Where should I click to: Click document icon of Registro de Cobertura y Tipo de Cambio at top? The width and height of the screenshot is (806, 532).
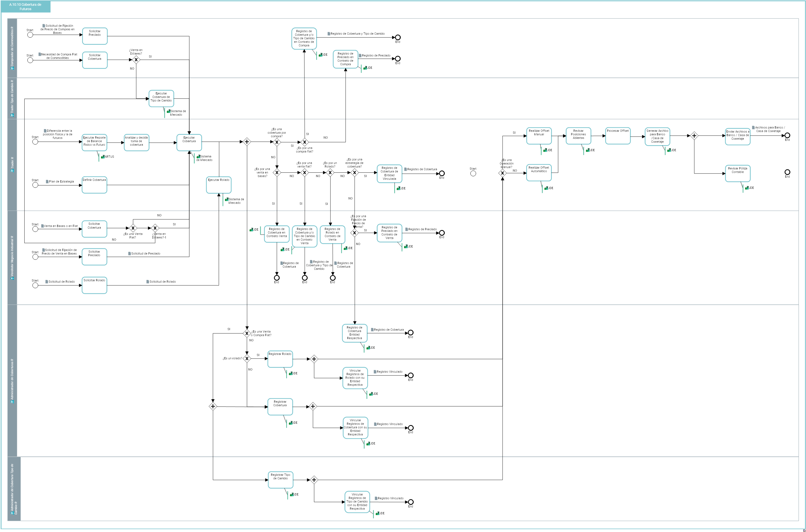(329, 34)
